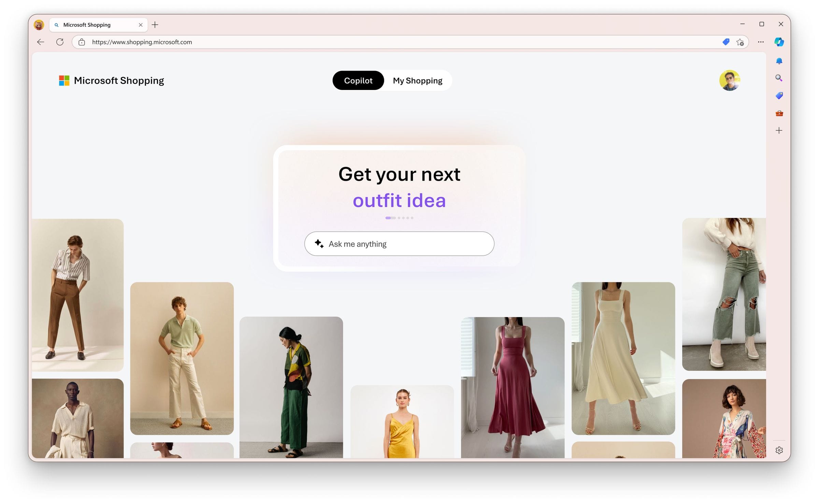Image resolution: width=819 pixels, height=504 pixels.
Task: Open ripped green jeans photo
Action: pos(724,294)
